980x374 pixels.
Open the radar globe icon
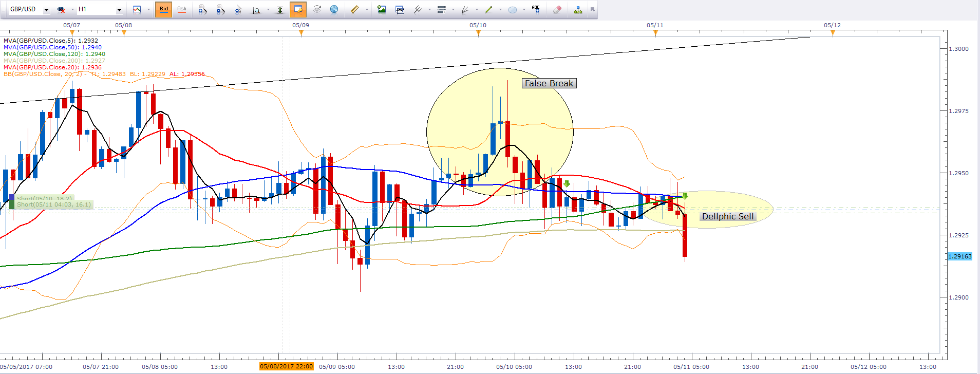click(x=334, y=10)
